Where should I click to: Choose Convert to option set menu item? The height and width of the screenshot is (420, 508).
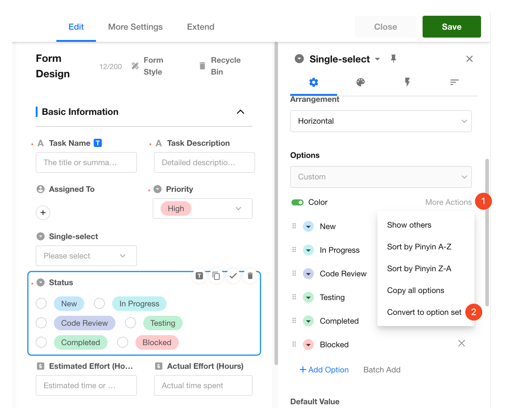click(x=424, y=312)
